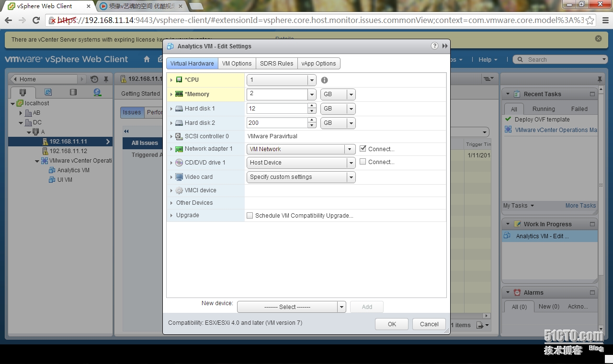Screen dimensions: 613x364
Task: Toggle Network adapter 1 Connect checkbox
Action: 363,149
